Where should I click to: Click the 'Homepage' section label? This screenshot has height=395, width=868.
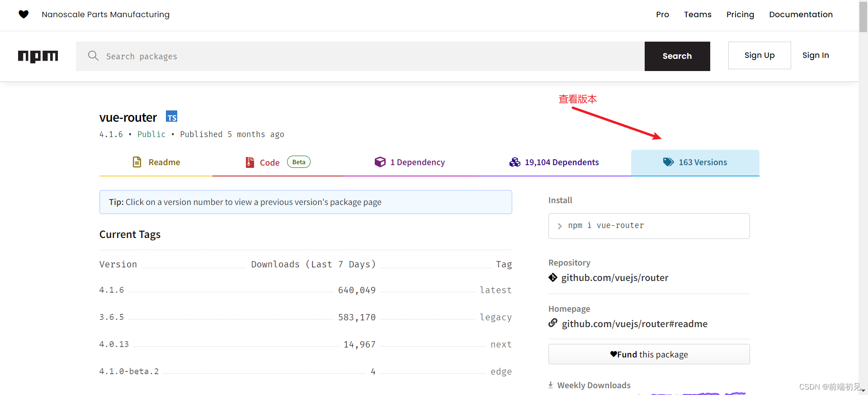[x=569, y=309]
